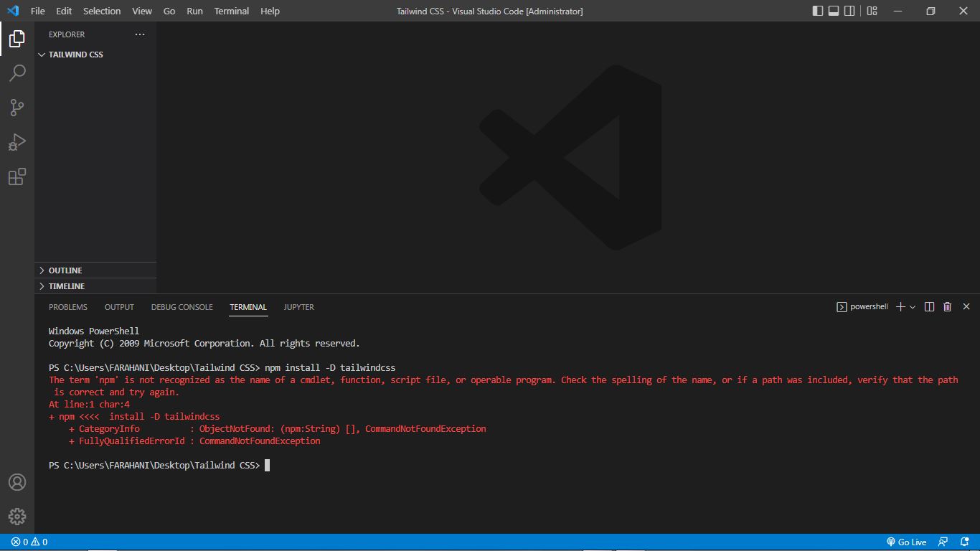
Task: Collapse the TAILWIND CSS folder section
Action: coord(95,55)
